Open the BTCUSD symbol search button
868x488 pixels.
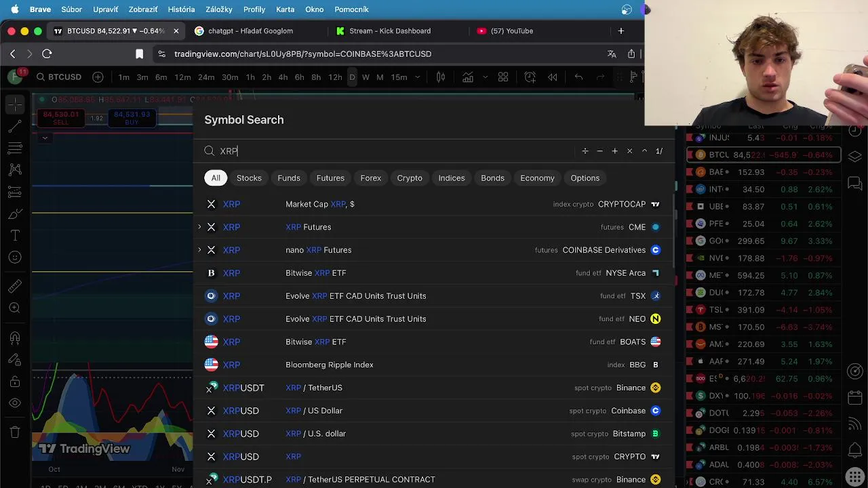(58, 77)
